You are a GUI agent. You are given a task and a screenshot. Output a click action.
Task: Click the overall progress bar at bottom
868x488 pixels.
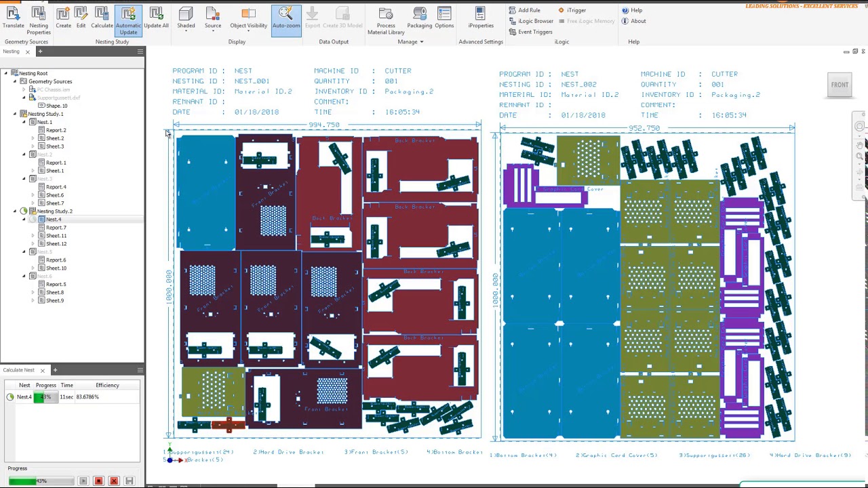(x=41, y=481)
